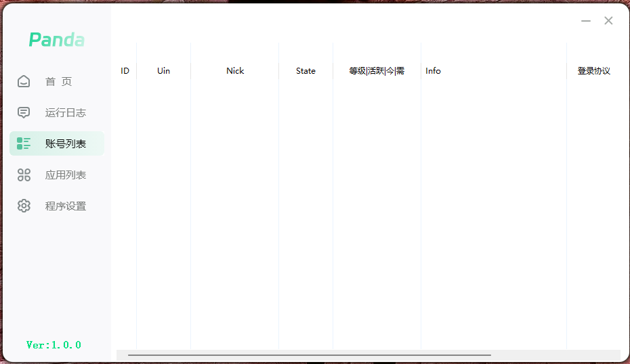630x364 pixels.
Task: Go to 应用列表 application list
Action: click(65, 175)
